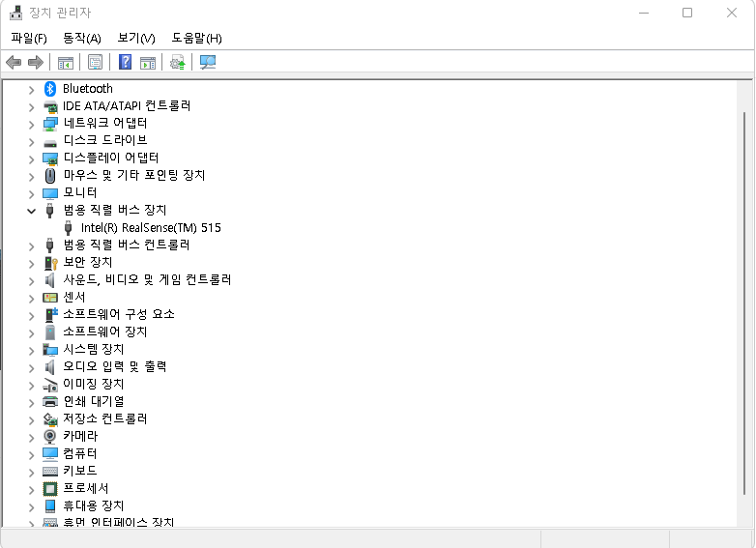Open the 보기(V) menu

point(136,38)
